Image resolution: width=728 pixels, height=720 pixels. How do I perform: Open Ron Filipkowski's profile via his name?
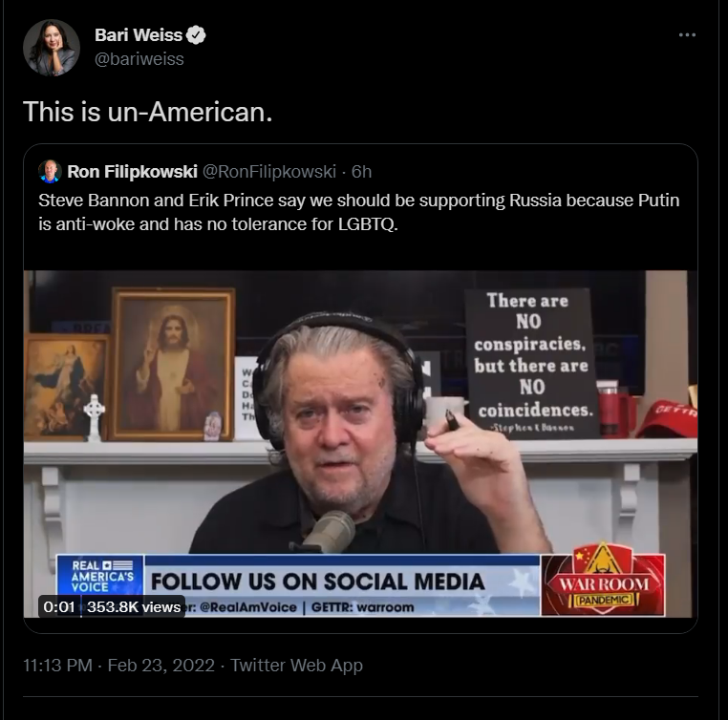pos(132,172)
